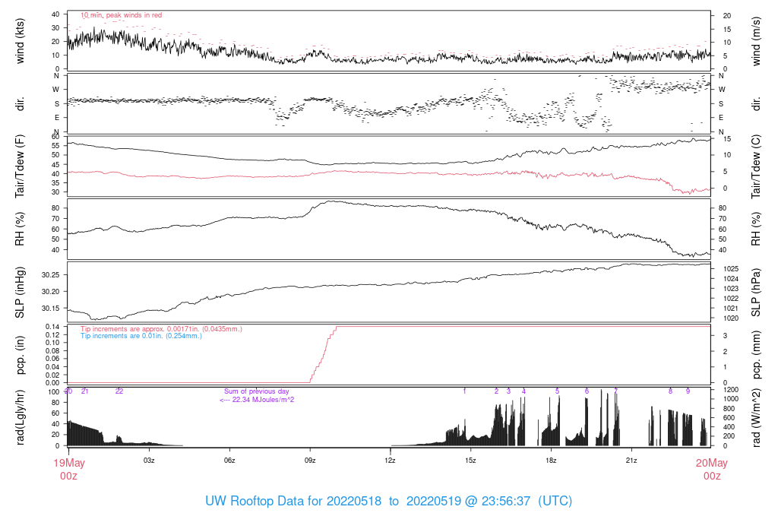Click the 03z time axis tick label

coord(149,461)
